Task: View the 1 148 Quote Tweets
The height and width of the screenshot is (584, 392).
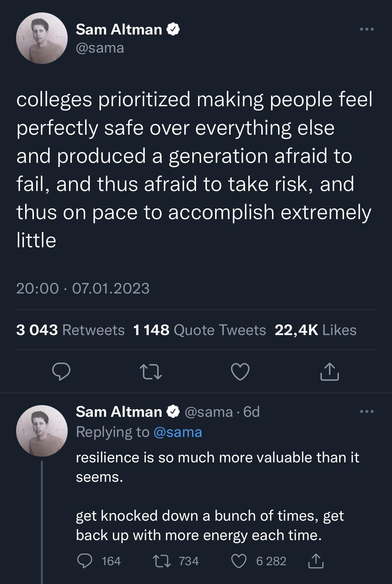Action: coord(200,330)
